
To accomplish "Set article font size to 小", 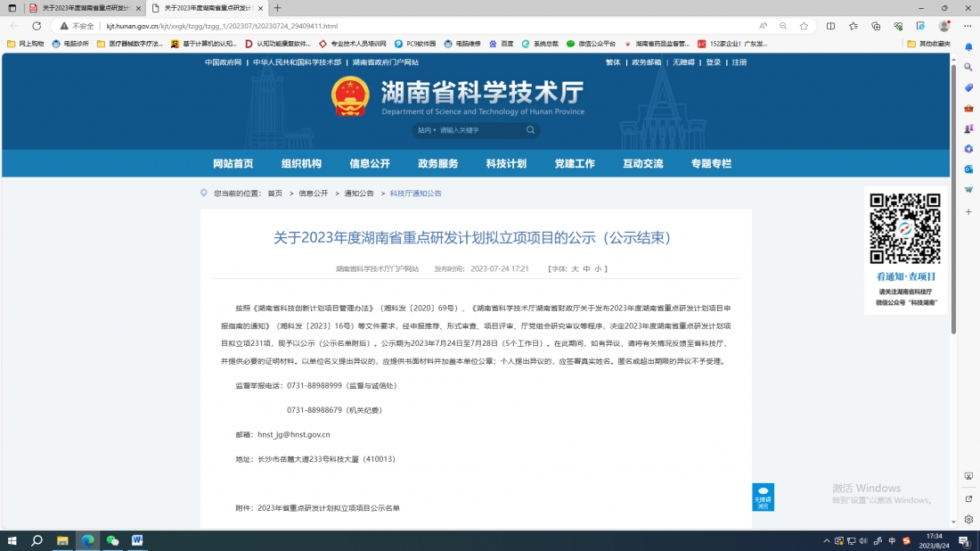I will click(598, 268).
